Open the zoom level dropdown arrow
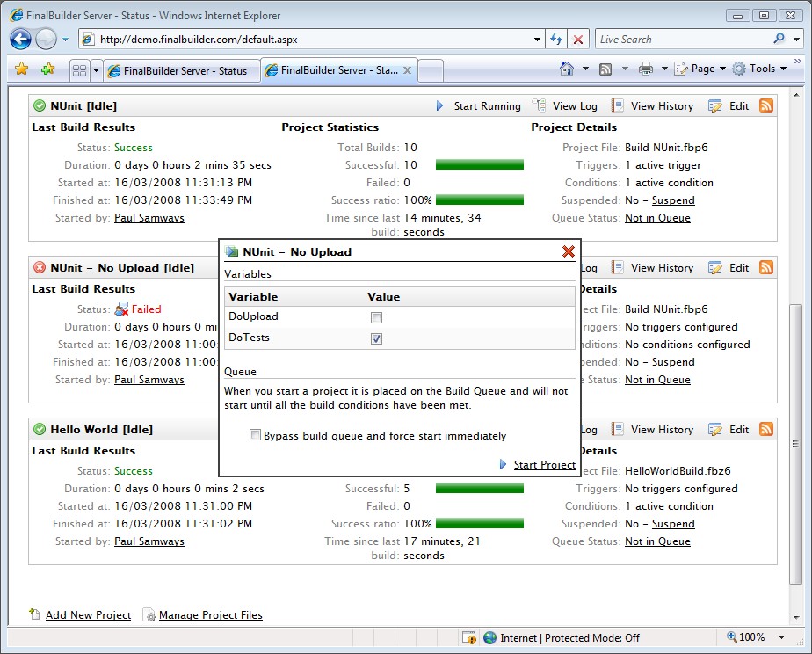The height and width of the screenshot is (654, 812). click(782, 637)
